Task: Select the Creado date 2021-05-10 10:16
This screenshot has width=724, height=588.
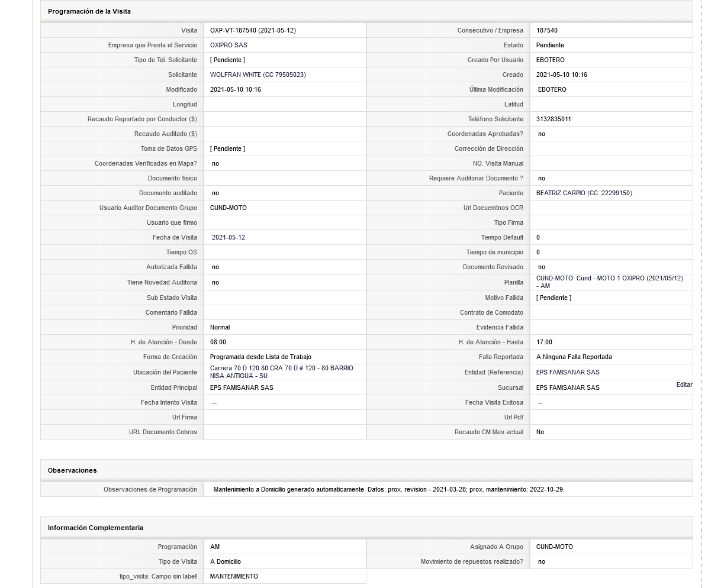Action: coord(562,75)
